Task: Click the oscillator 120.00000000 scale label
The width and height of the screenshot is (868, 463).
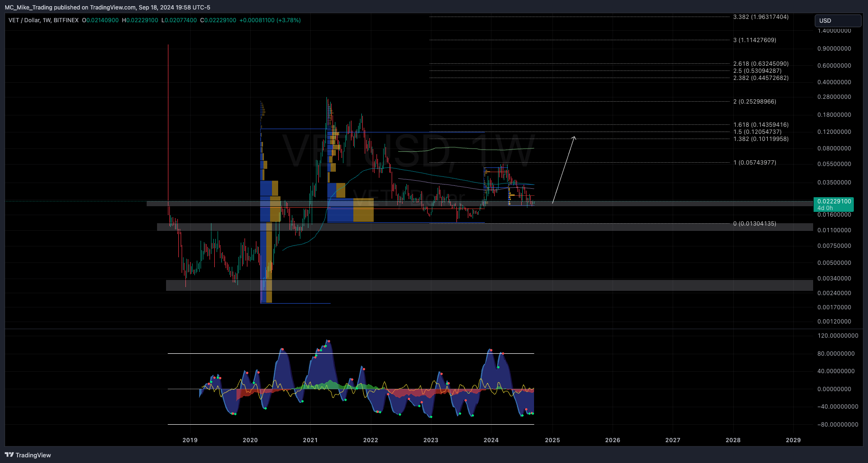Action: click(838, 336)
